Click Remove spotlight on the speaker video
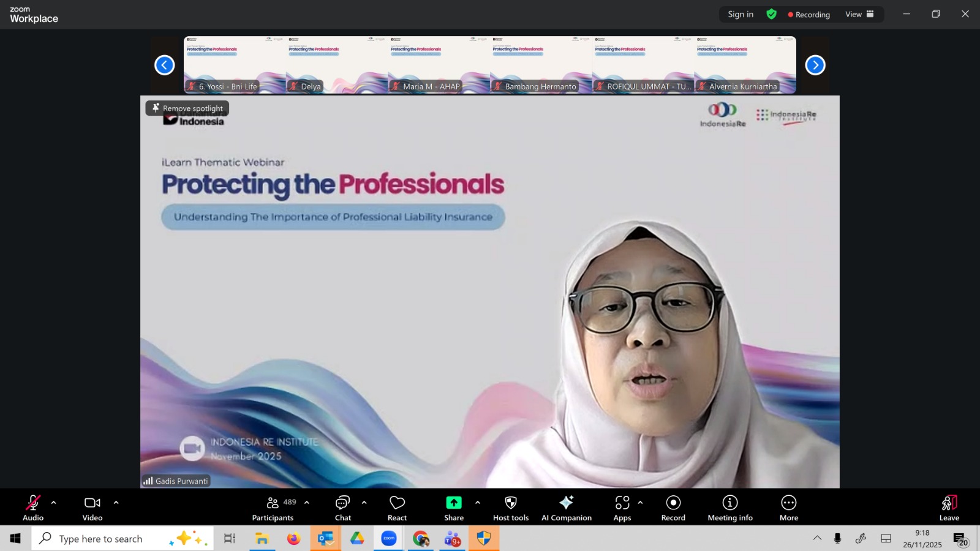980x551 pixels. pos(187,108)
